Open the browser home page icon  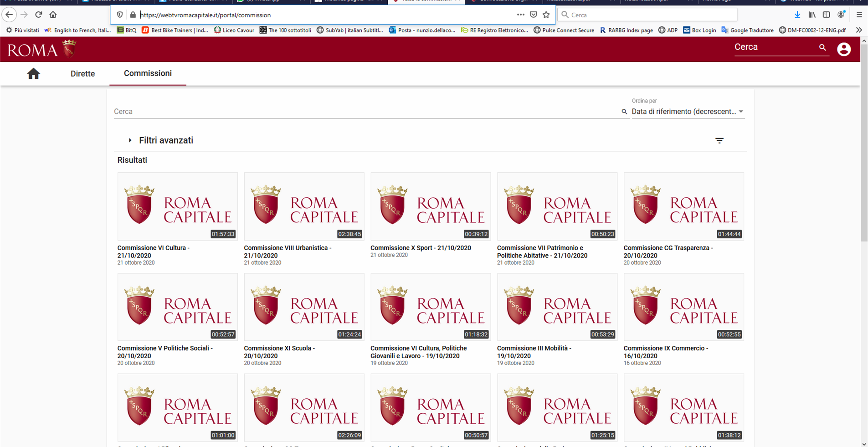(53, 15)
